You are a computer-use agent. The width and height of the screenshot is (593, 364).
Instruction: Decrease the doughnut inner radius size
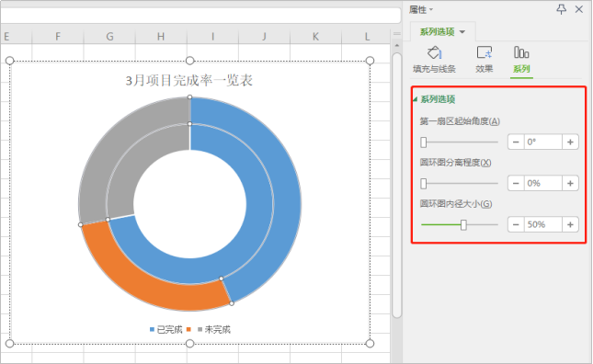point(516,224)
